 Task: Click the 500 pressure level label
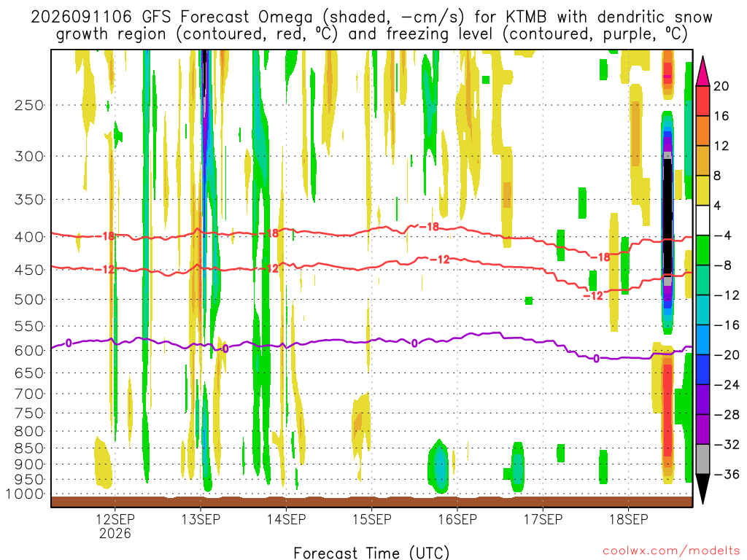click(x=29, y=300)
